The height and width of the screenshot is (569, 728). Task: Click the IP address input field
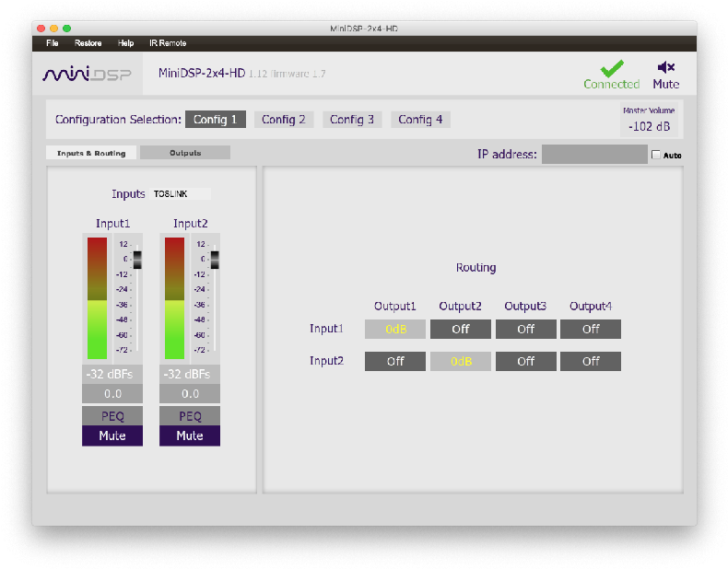tap(594, 155)
